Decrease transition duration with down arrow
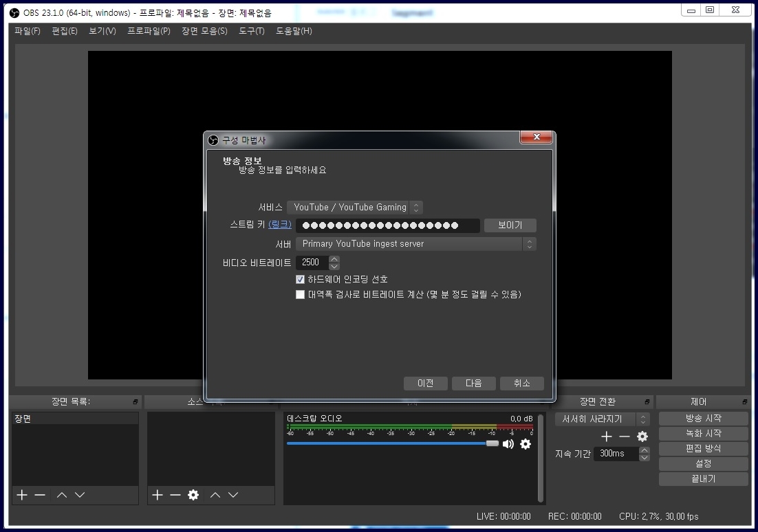Screen dimensions: 758x532 pos(644,457)
